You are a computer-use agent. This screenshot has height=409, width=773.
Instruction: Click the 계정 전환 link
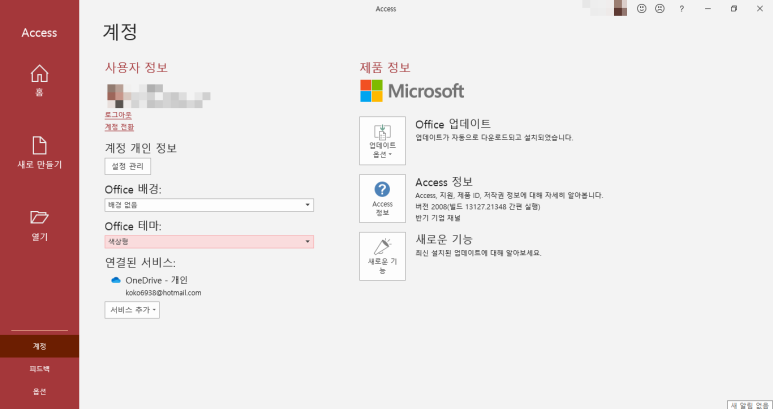coord(119,127)
